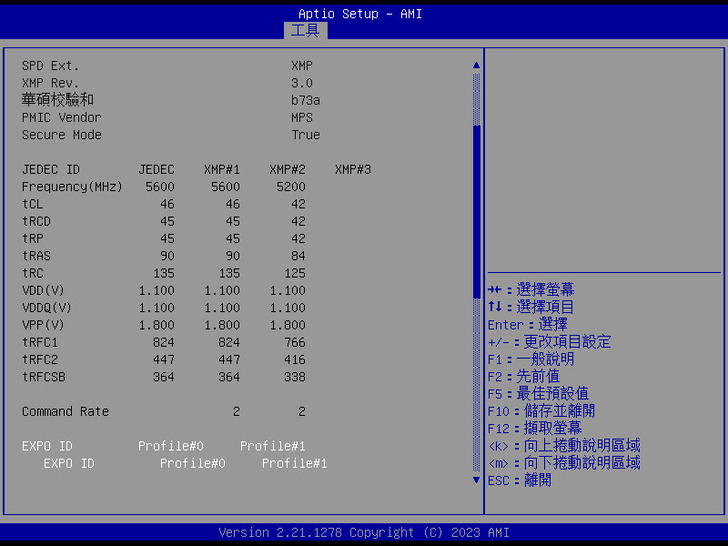Viewport: 728px width, 546px height.
Task: Click the Aptio Setup - AMI title
Action: [x=360, y=14]
